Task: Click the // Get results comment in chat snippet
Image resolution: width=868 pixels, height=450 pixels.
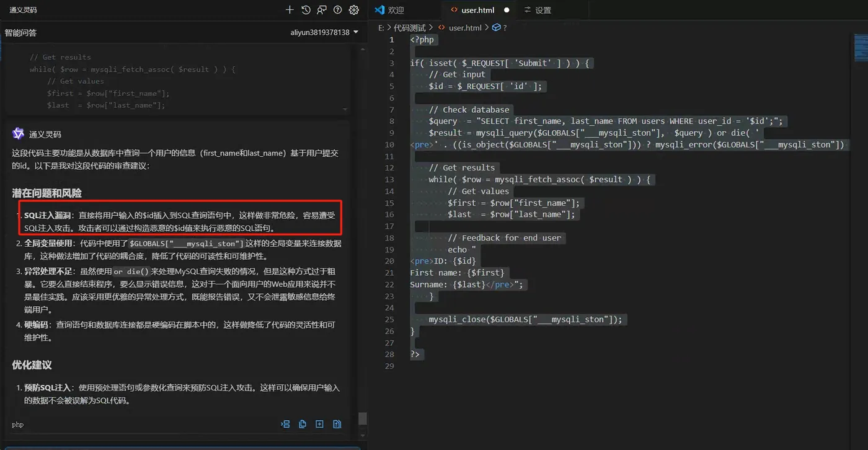Action: pyautogui.click(x=60, y=57)
